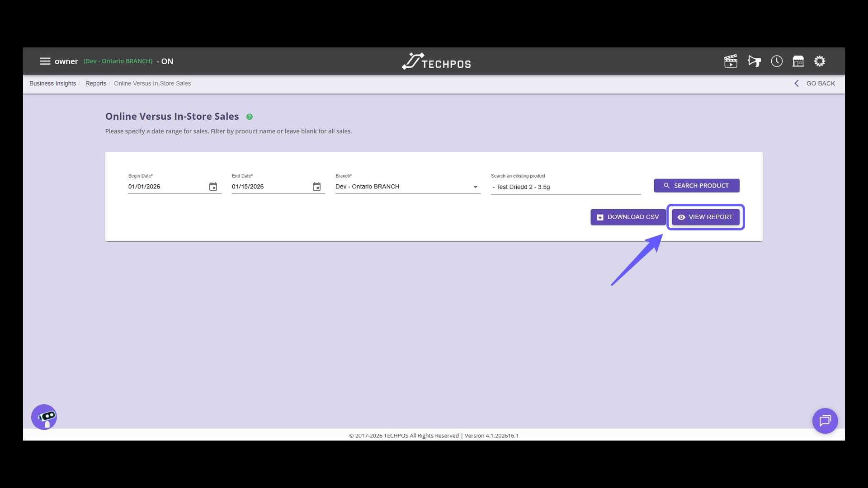868x488 pixels.
Task: Select Reports in the breadcrumb trail
Action: (95, 83)
